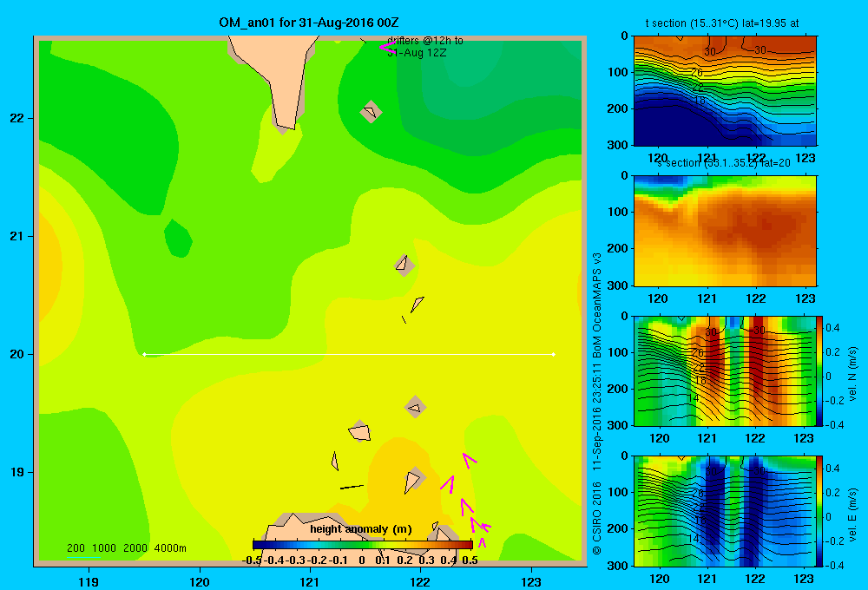The image size is (868, 590).
Task: Click the temperature section plot thumbnail
Action: pyautogui.click(x=725, y=91)
